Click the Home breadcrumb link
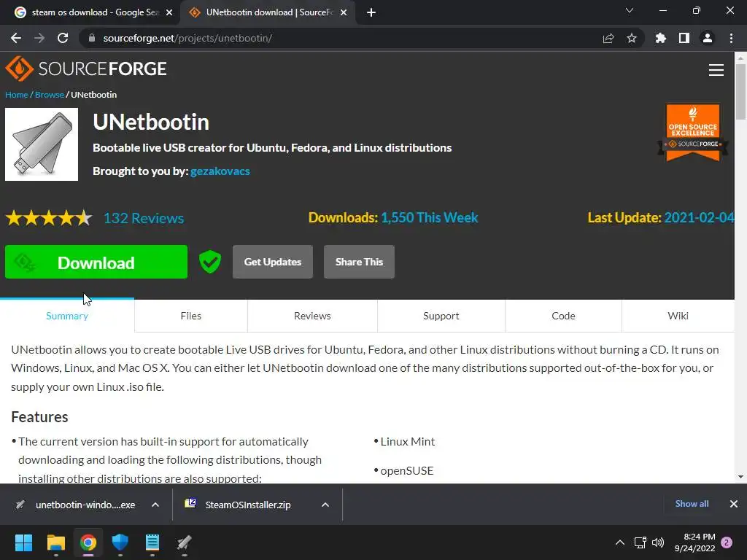Viewport: 747px width, 560px height. [x=17, y=95]
